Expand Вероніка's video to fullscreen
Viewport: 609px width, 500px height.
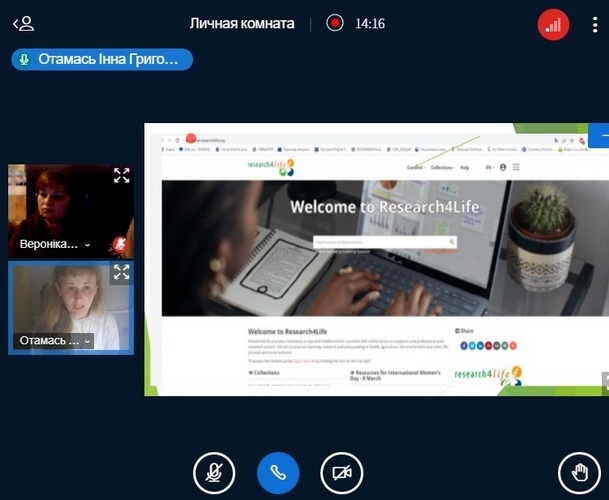[121, 176]
